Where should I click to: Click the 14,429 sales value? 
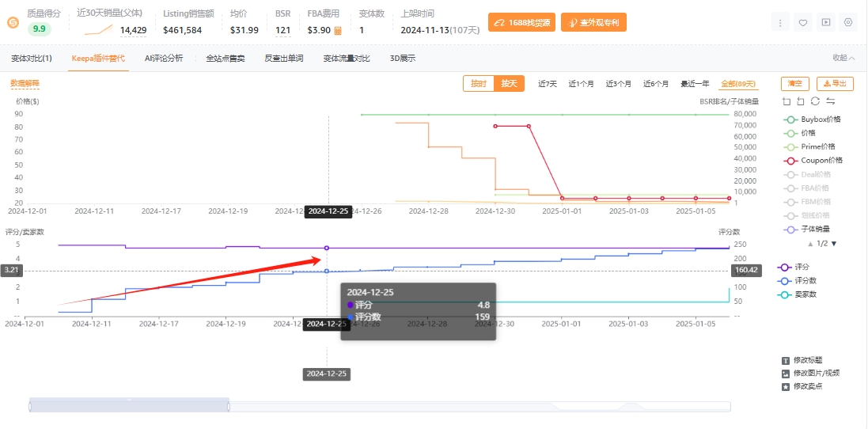[x=134, y=30]
